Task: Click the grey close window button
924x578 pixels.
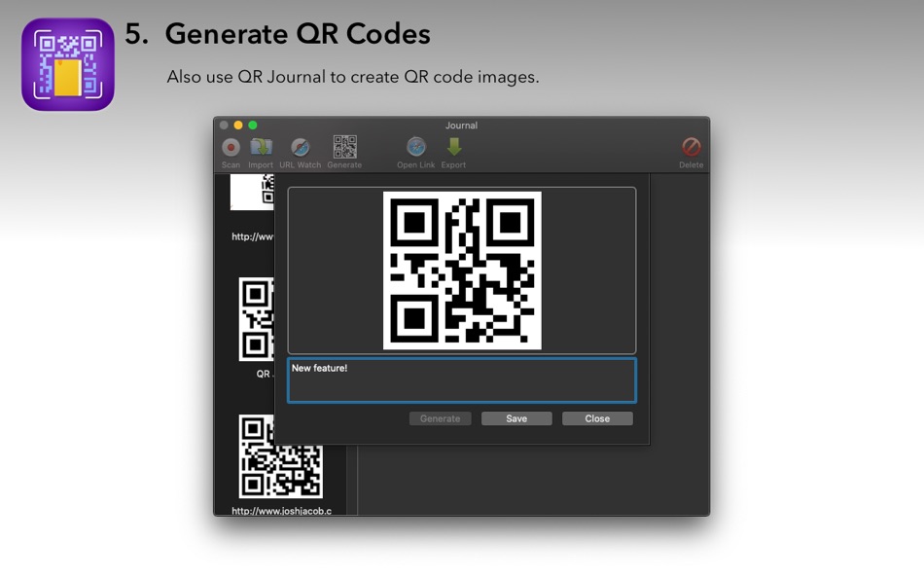Action: click(224, 125)
